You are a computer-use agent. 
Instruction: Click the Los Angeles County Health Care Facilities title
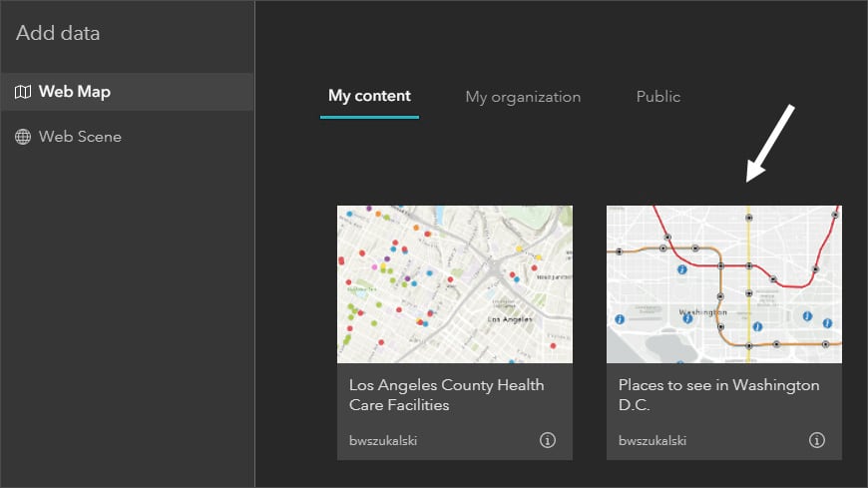(x=447, y=395)
